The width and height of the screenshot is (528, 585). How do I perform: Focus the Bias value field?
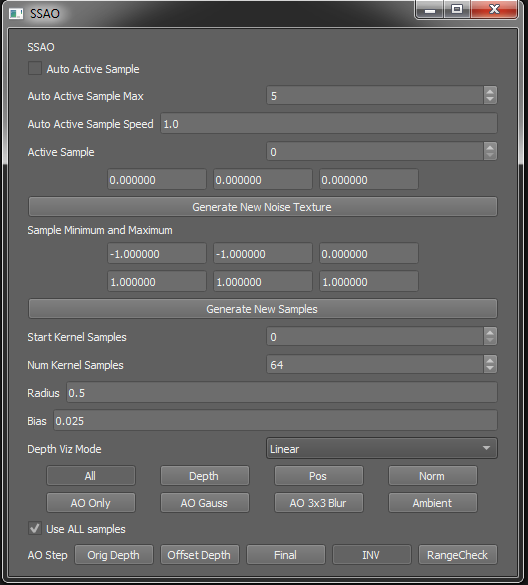click(x=275, y=420)
